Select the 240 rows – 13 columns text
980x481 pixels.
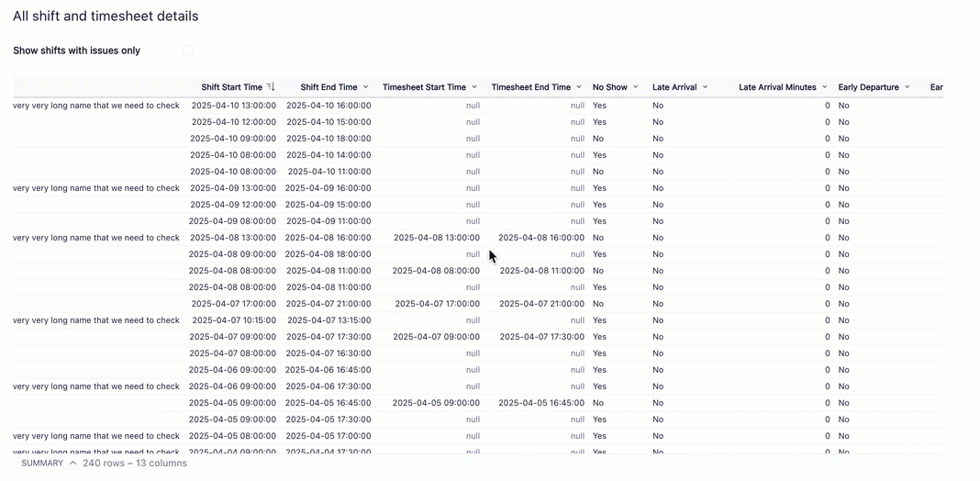tap(135, 464)
